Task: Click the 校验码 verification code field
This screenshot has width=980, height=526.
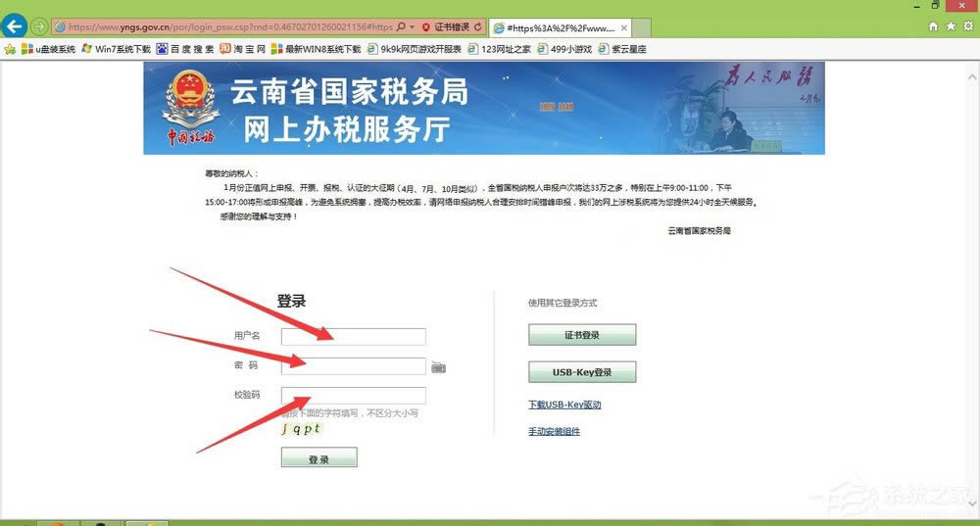Action: click(x=354, y=396)
